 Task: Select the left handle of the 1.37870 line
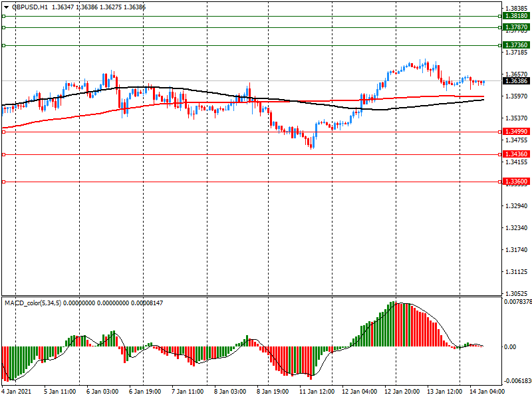pyautogui.click(x=3, y=27)
